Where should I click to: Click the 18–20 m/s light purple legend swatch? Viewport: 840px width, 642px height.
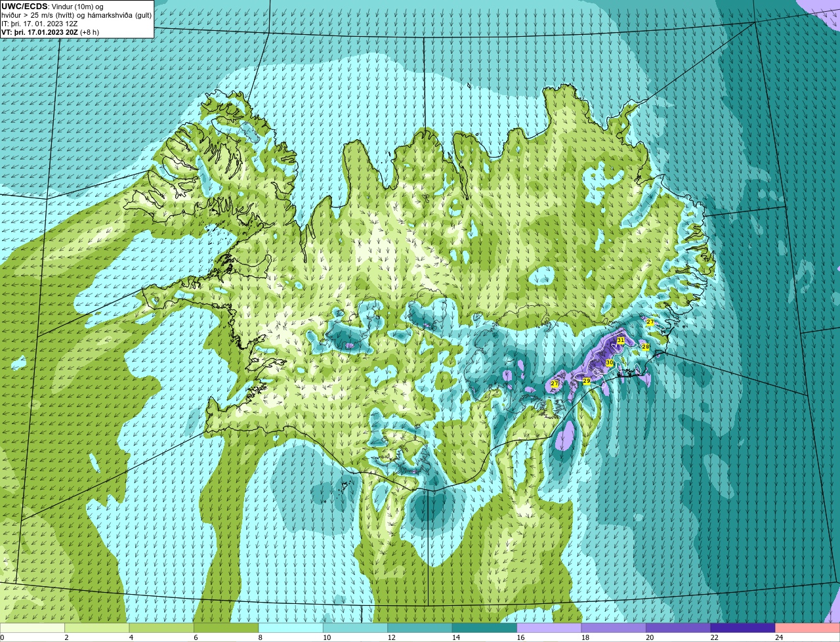(614, 628)
